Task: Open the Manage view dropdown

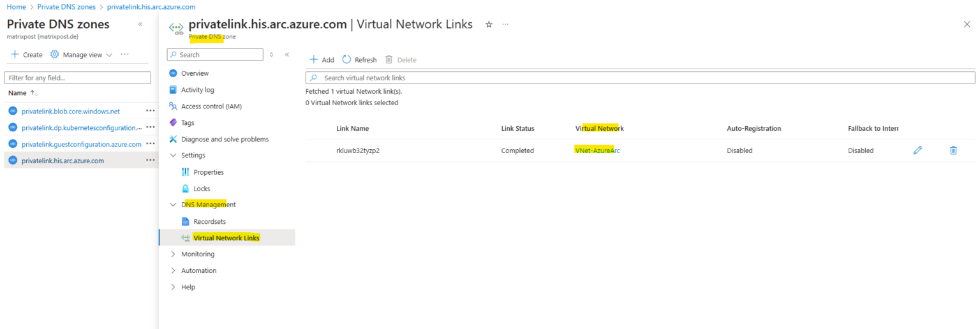Action: click(x=81, y=55)
